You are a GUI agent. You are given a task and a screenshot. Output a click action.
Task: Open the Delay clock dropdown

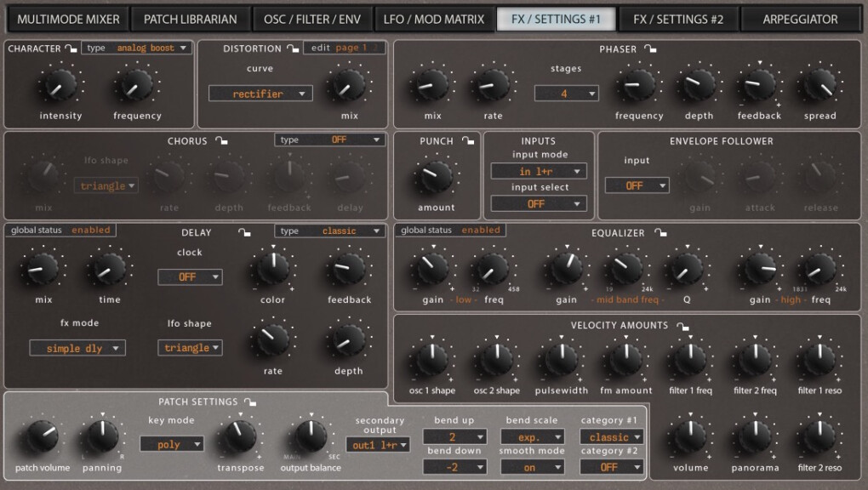[x=190, y=276]
